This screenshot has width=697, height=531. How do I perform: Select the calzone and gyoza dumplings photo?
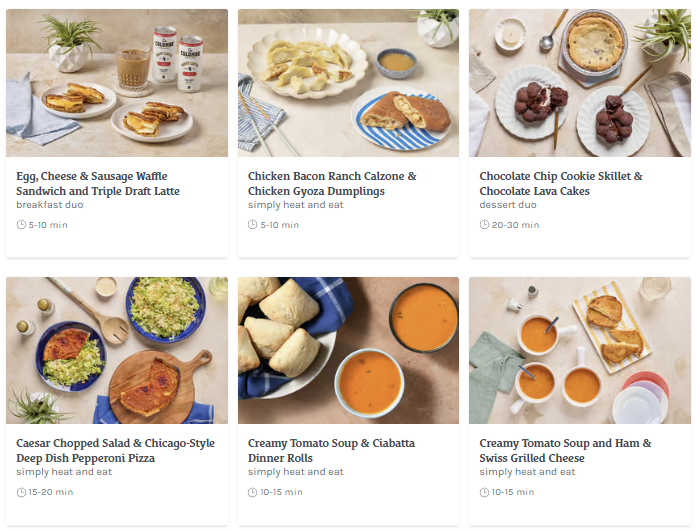point(348,84)
